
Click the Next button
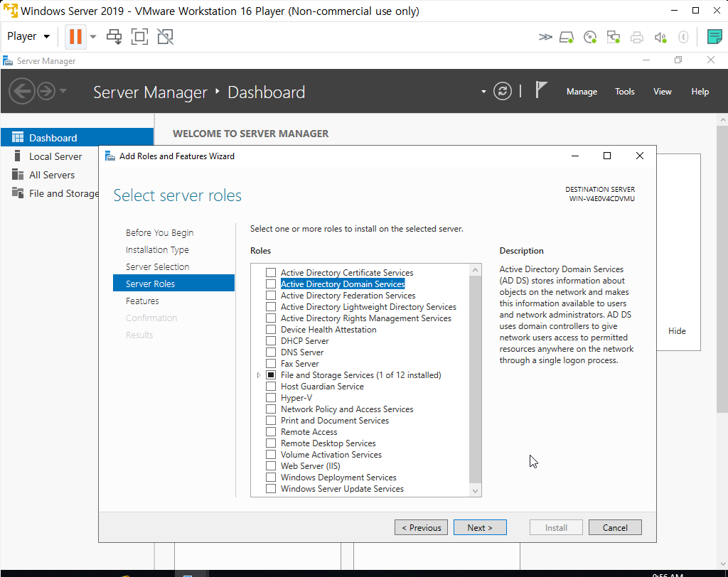[480, 527]
